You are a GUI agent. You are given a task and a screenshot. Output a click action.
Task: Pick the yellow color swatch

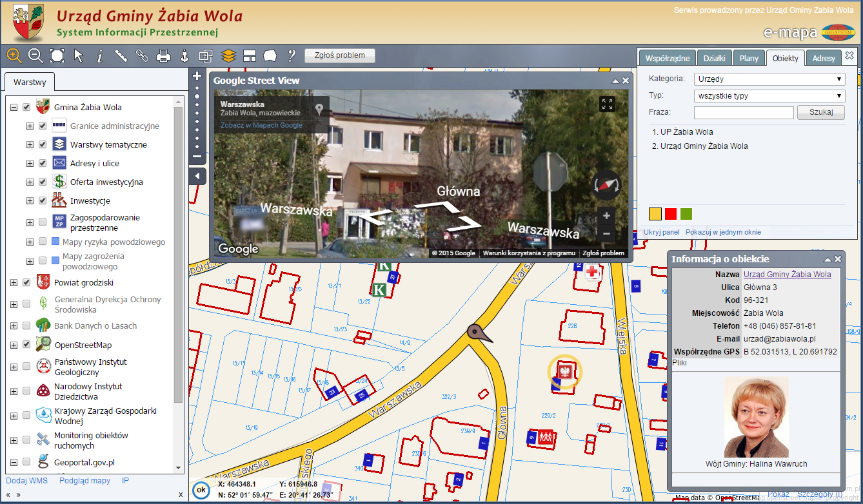[x=655, y=214]
